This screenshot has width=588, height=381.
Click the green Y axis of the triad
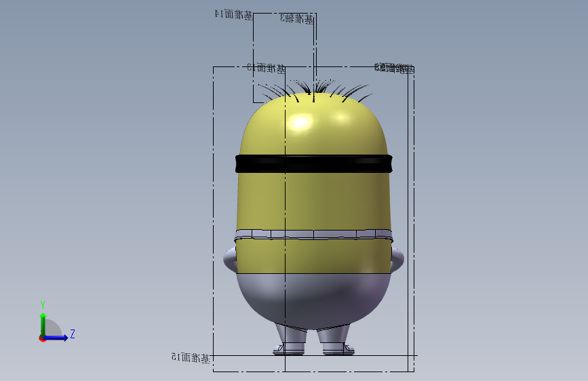[43, 325]
